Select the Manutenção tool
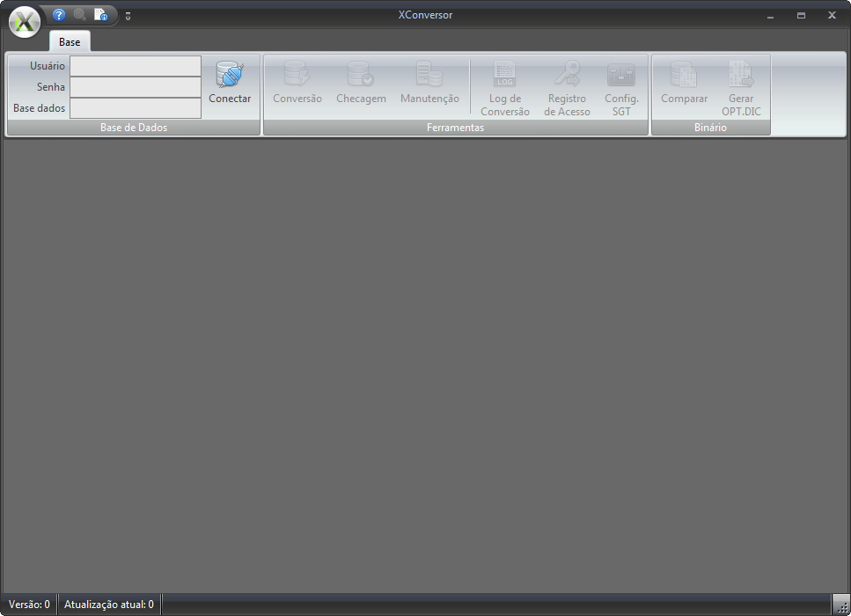Screen dimensions: 851x616 click(x=429, y=84)
